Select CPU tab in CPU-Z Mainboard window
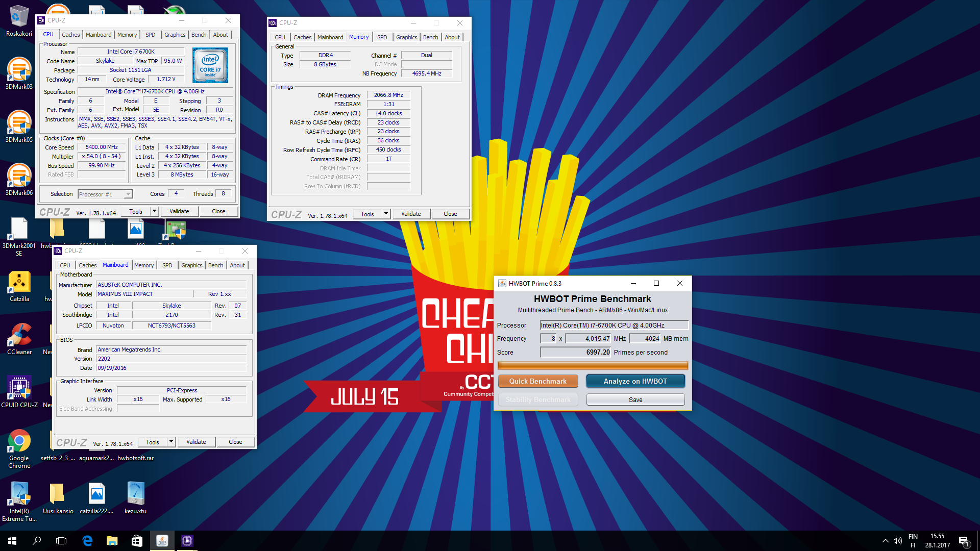This screenshot has height=551, width=980. 65,265
